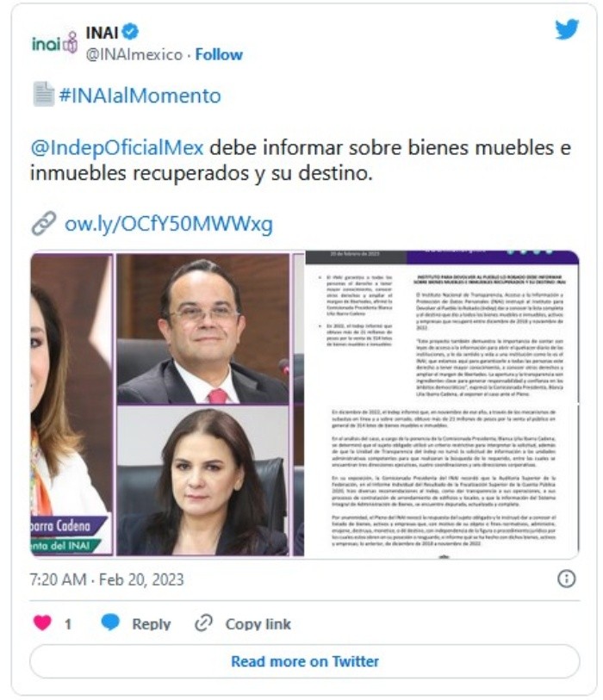Open the photo of dark-haired woman
Viewport: 603px width, 700px height.
tap(202, 480)
